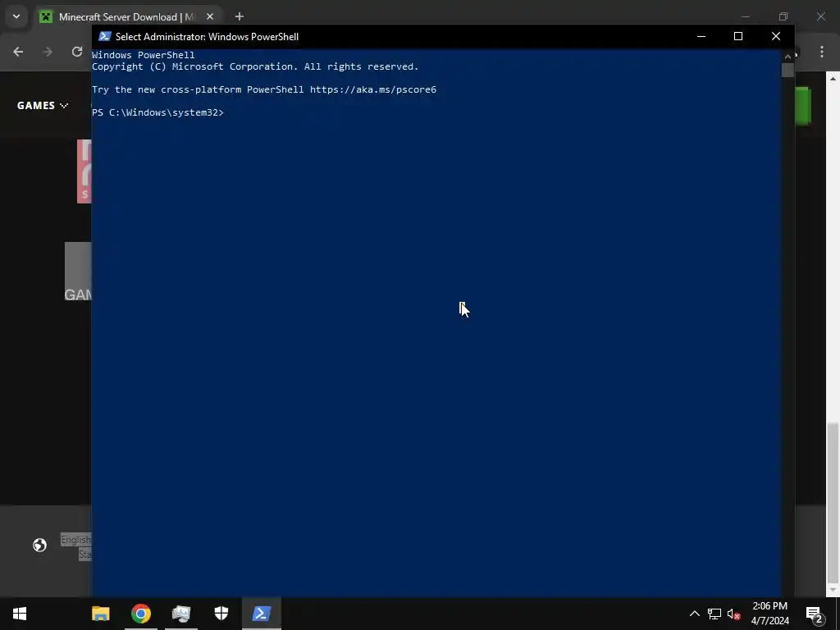Image resolution: width=840 pixels, height=630 pixels.
Task: Click the Chrome page scrollbar thumb
Action: pos(833,501)
